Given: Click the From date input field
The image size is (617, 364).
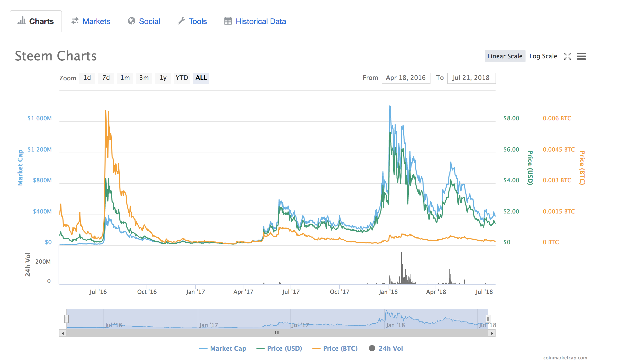Looking at the screenshot, I should coord(406,78).
